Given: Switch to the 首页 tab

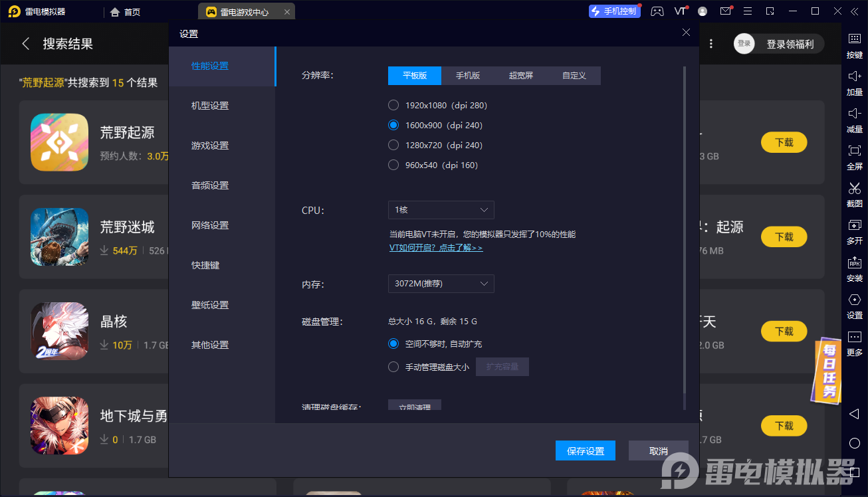Looking at the screenshot, I should click(126, 12).
